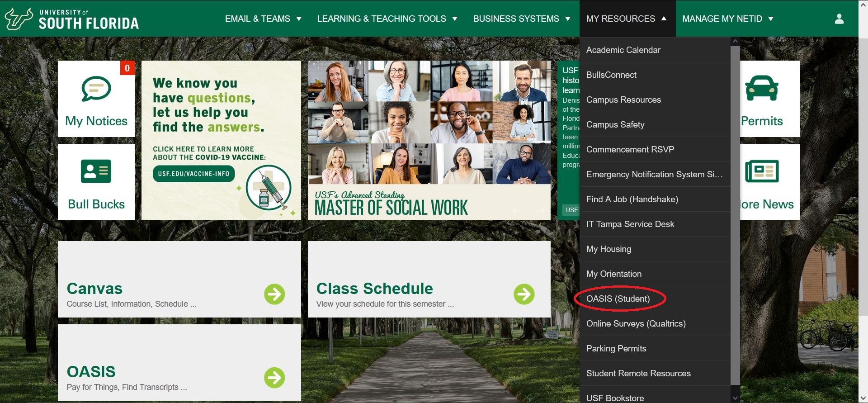Expand the Email & Teams dropdown

pos(263,19)
